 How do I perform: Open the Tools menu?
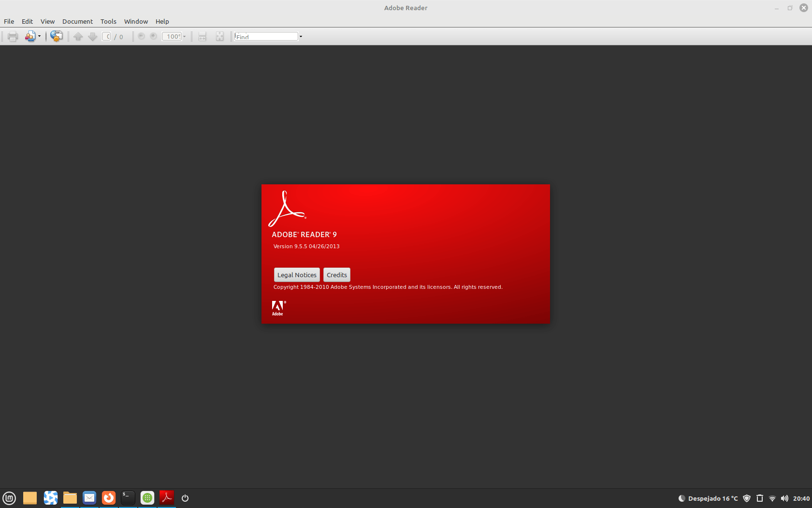coord(108,21)
